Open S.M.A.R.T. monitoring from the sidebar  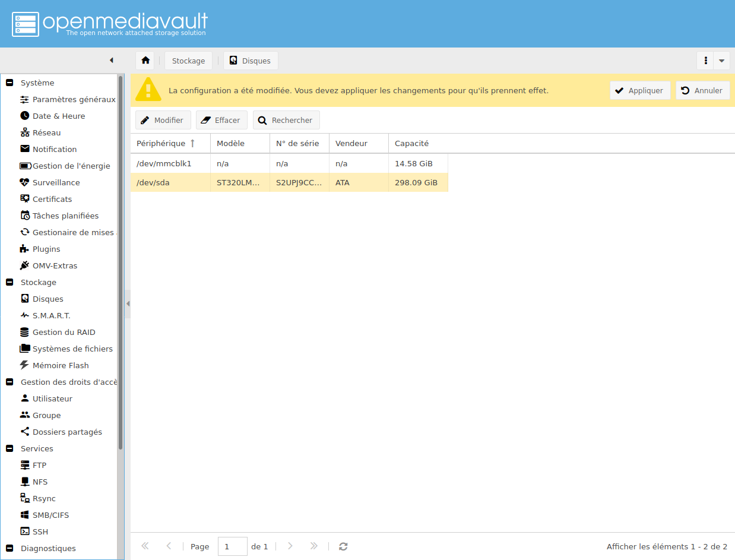coord(51,315)
